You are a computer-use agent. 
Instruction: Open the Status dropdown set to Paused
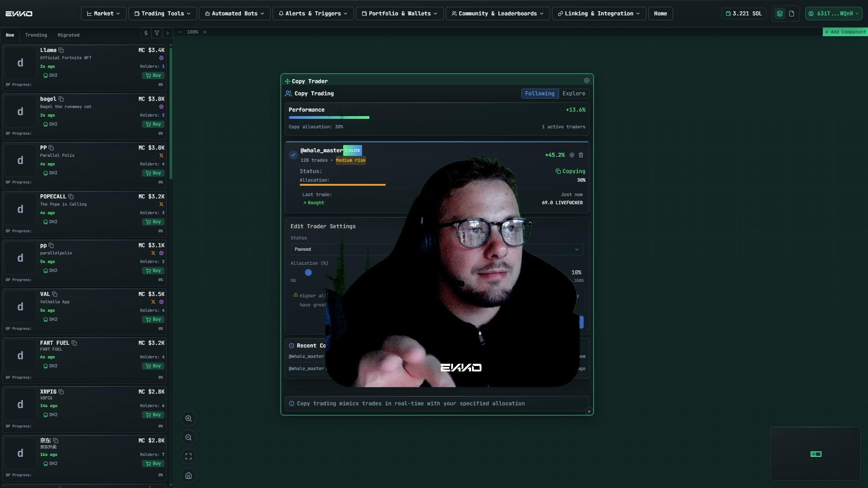(435, 249)
